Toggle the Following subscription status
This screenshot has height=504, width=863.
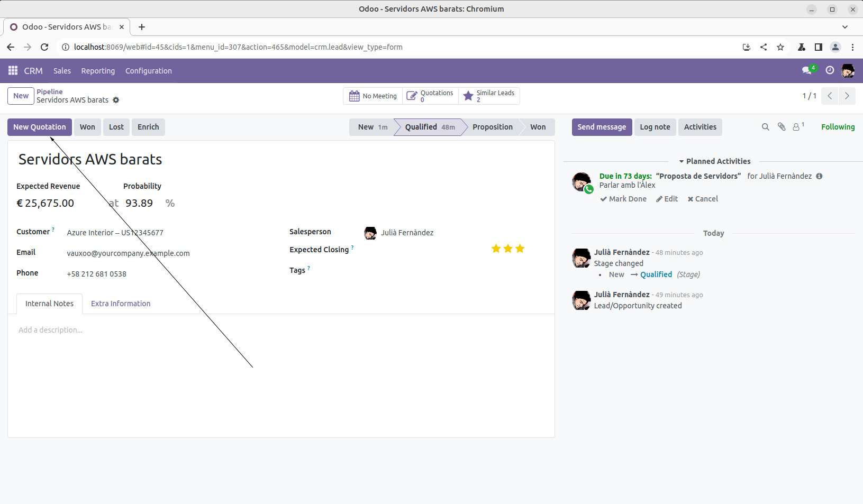838,127
